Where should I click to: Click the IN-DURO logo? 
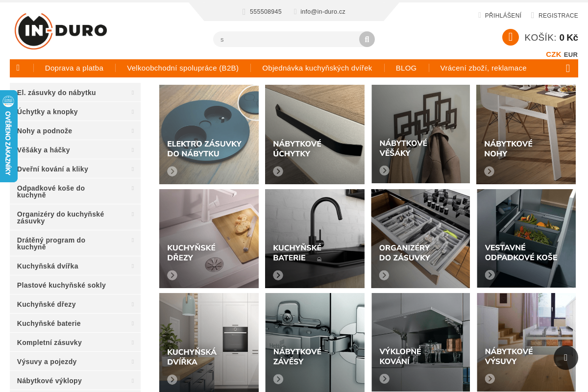(x=61, y=31)
